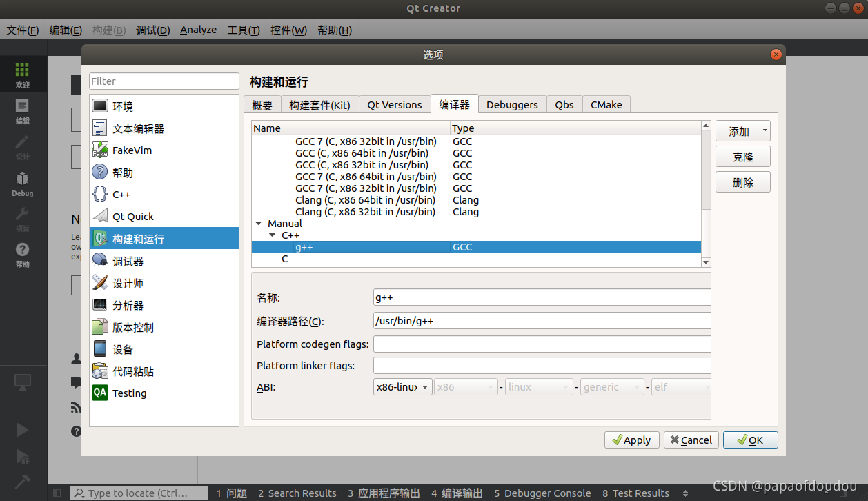Select Qt Quick options category
Viewport: 868px width, 501px height.
(164, 217)
